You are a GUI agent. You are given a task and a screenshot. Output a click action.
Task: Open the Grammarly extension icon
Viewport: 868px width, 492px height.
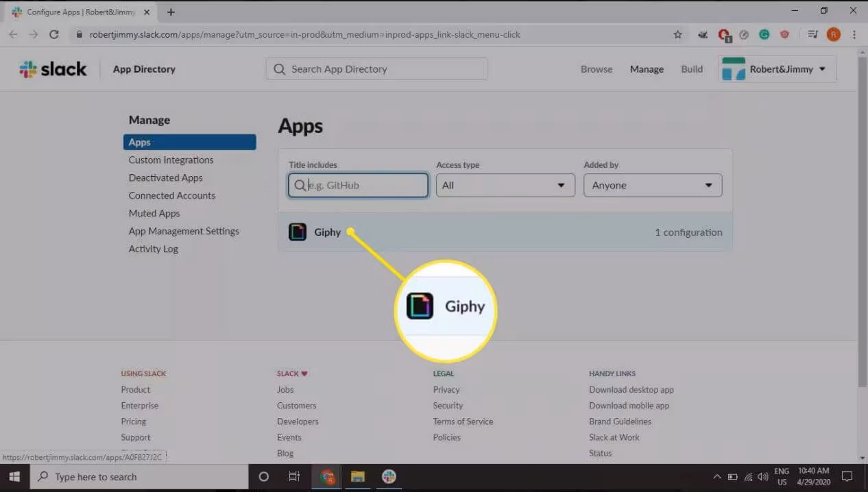(x=764, y=34)
